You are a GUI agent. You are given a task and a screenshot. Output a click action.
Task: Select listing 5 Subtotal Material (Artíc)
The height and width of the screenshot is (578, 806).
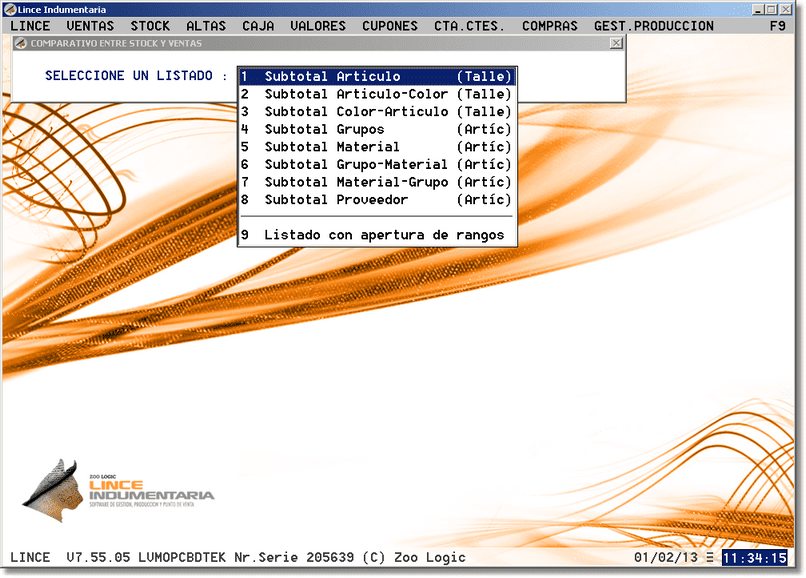pos(377,147)
